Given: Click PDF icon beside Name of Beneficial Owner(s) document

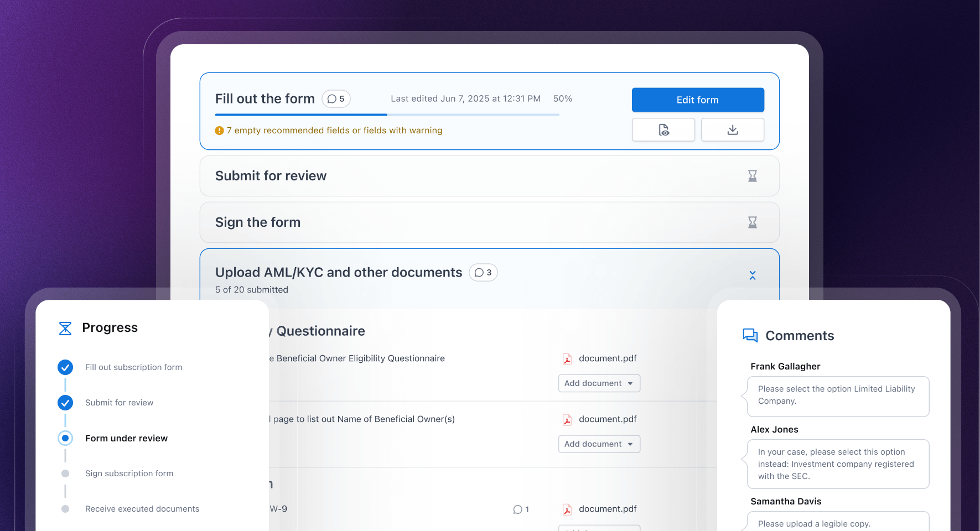Looking at the screenshot, I should pos(567,420).
